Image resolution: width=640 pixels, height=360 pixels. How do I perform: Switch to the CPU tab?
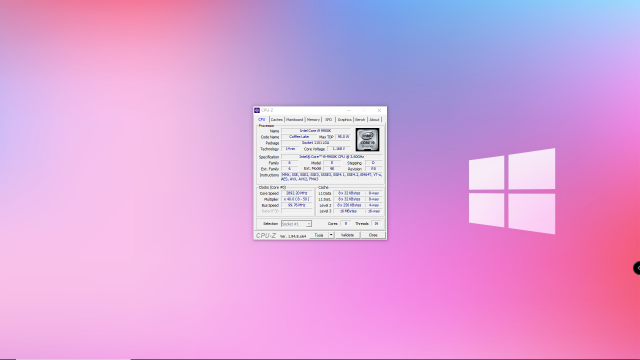point(262,120)
